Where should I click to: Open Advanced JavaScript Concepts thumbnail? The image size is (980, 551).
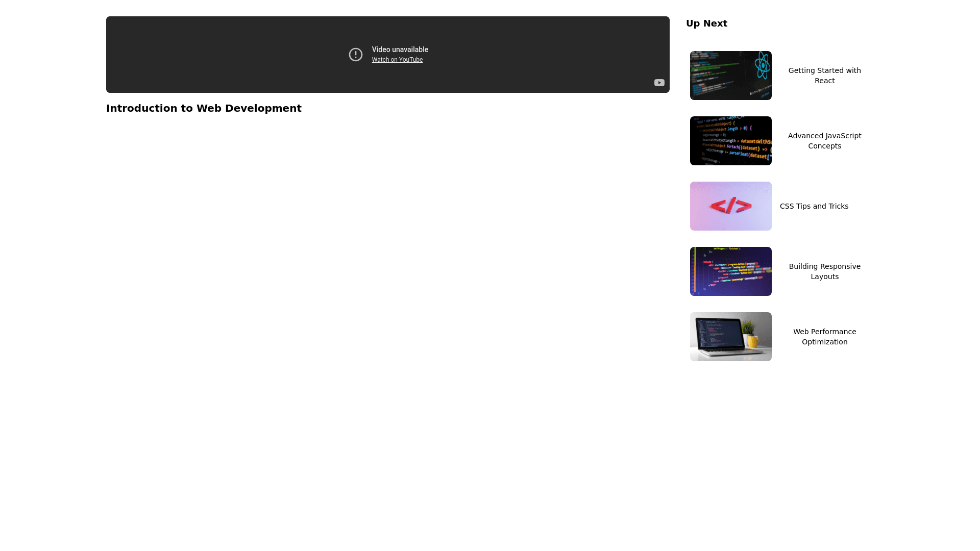pos(730,141)
